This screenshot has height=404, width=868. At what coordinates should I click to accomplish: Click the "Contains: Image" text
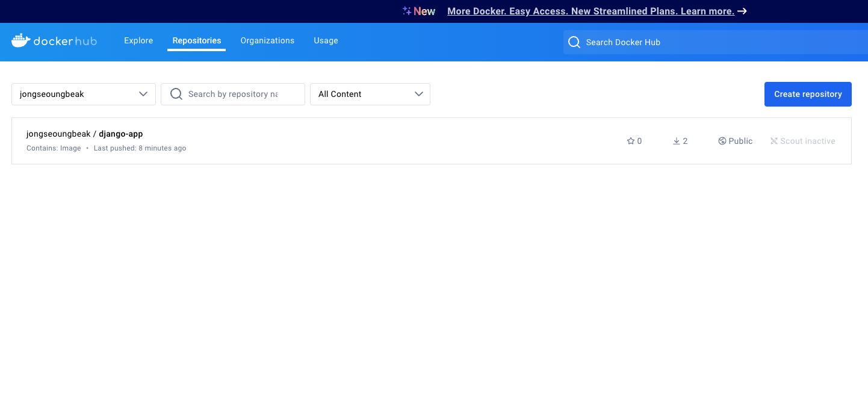[54, 148]
